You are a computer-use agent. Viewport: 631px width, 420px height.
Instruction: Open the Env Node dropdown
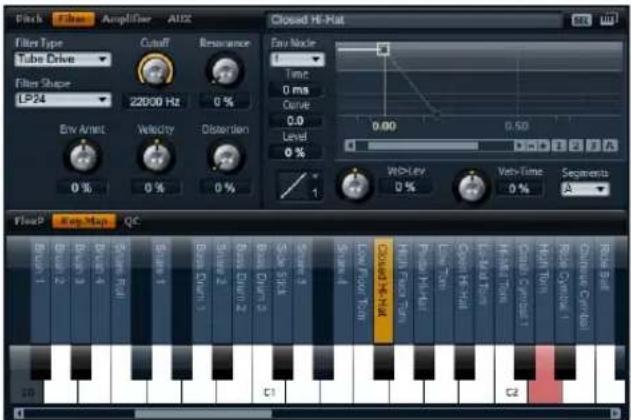(297, 60)
